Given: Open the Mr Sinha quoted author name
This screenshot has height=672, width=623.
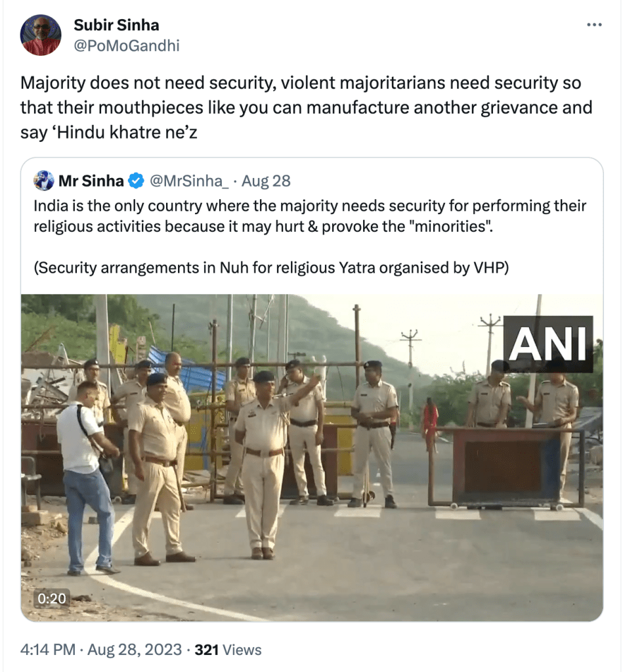Looking at the screenshot, I should click(91, 181).
